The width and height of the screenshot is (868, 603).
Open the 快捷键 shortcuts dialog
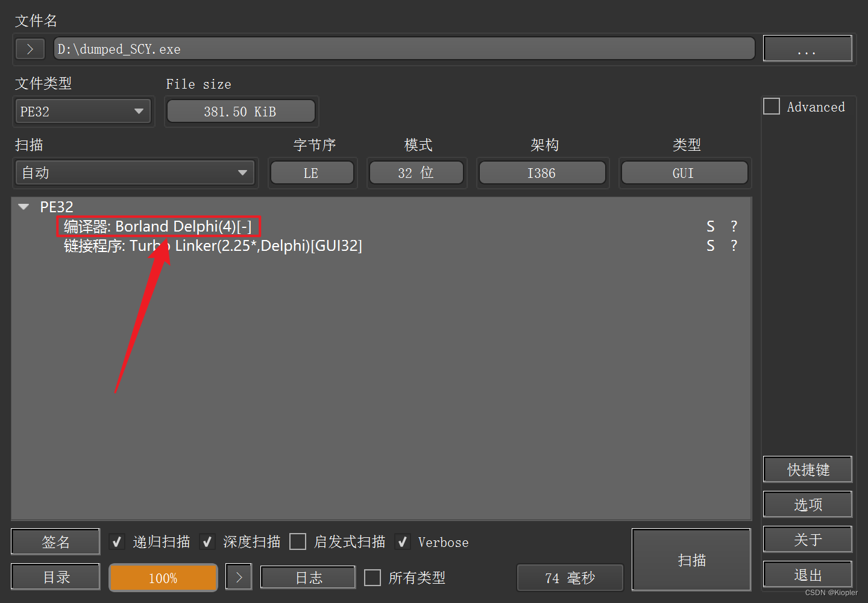coord(808,470)
